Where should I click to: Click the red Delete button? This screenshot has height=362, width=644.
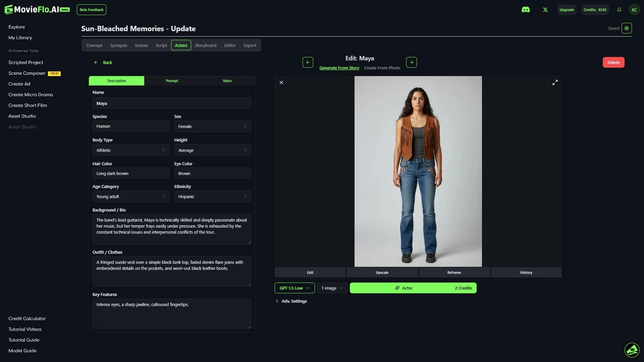coord(613,62)
